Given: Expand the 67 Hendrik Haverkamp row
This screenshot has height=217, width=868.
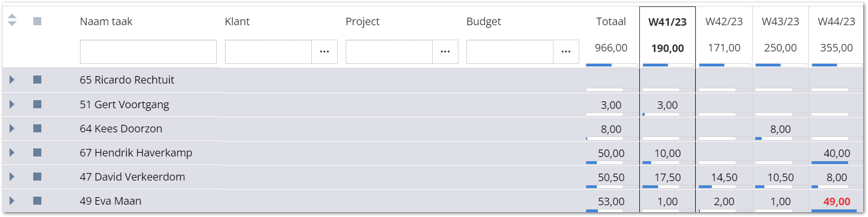Looking at the screenshot, I should 12,153.
